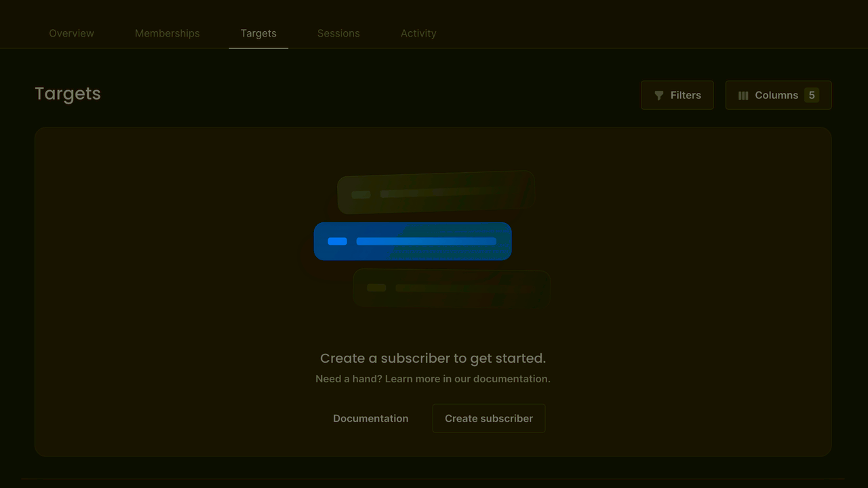Click the bottom faded card illustration

tap(451, 289)
